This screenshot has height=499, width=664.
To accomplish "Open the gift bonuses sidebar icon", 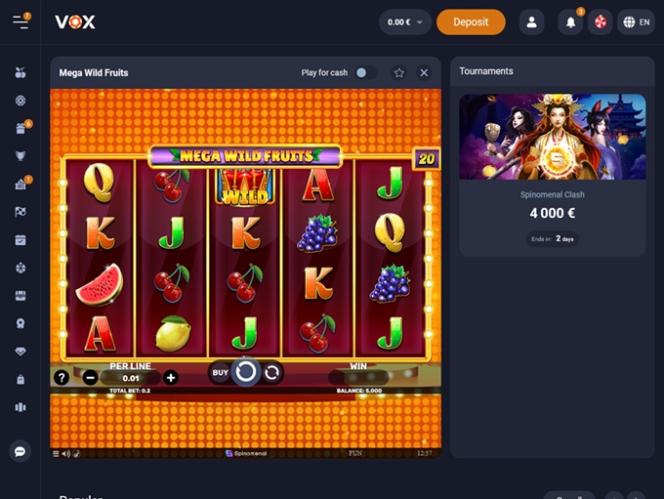I will [21, 128].
